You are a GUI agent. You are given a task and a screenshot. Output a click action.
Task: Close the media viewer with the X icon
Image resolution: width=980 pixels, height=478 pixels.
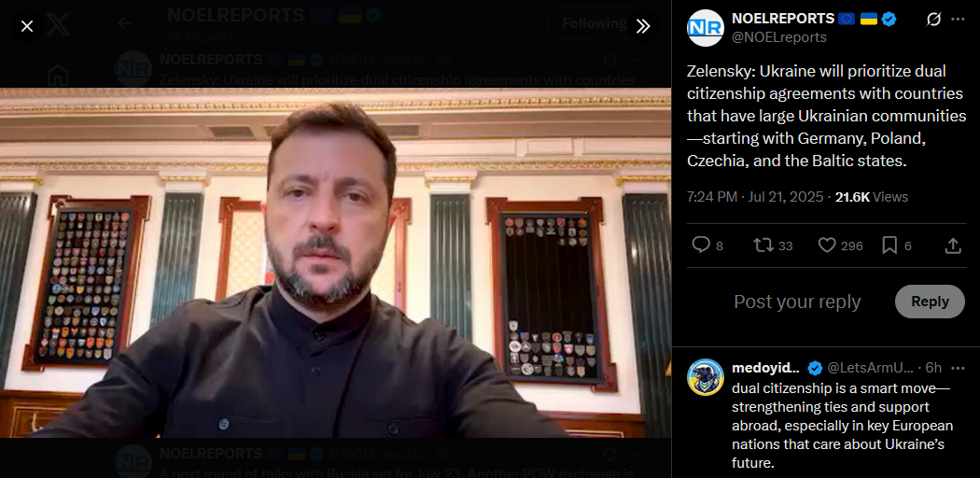(x=27, y=26)
